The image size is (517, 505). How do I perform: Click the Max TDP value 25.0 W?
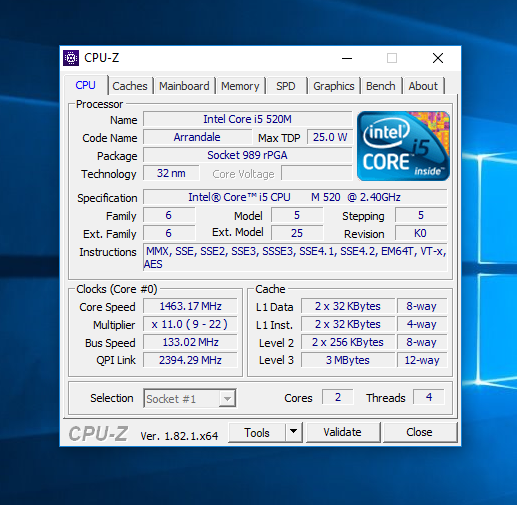point(330,137)
